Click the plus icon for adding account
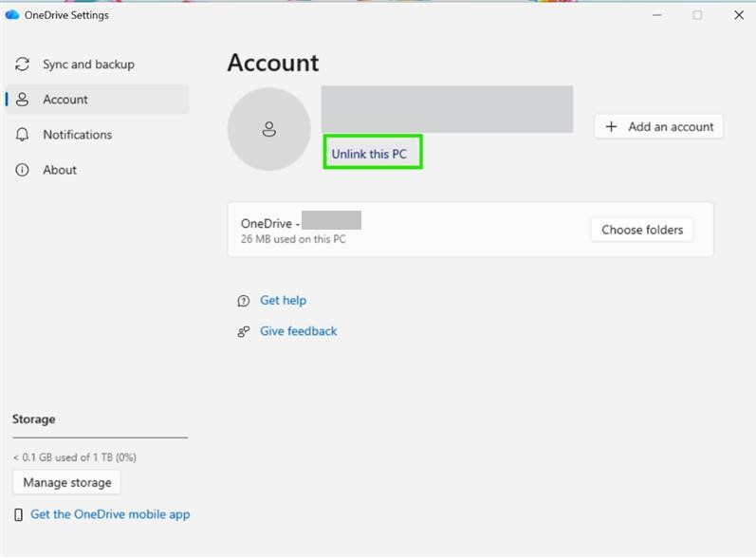The width and height of the screenshot is (756, 558). pos(611,126)
